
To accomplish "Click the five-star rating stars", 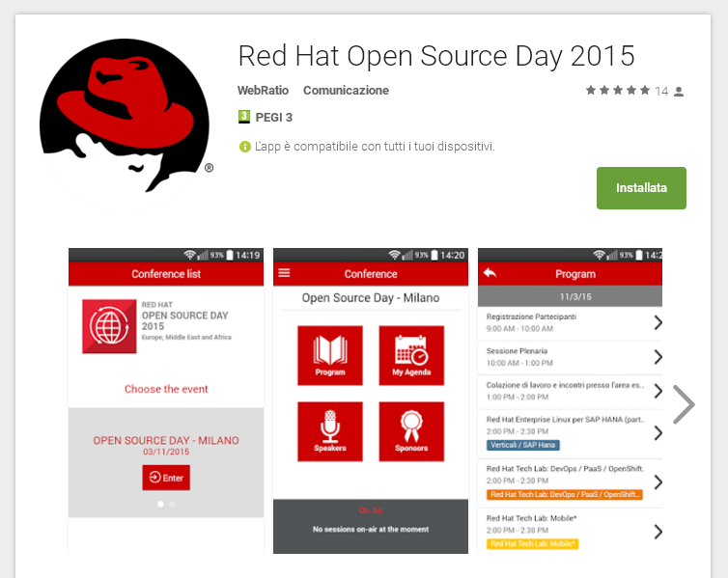I will [618, 90].
